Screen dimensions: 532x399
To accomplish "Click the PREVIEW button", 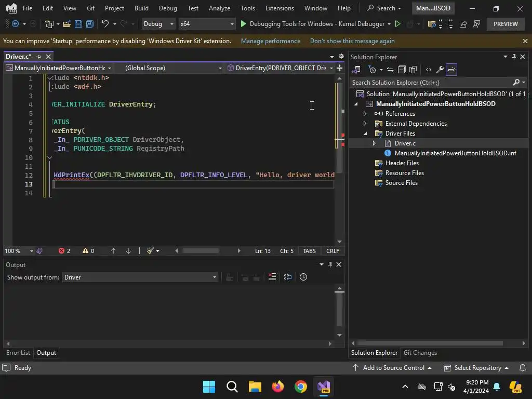I will (506, 24).
